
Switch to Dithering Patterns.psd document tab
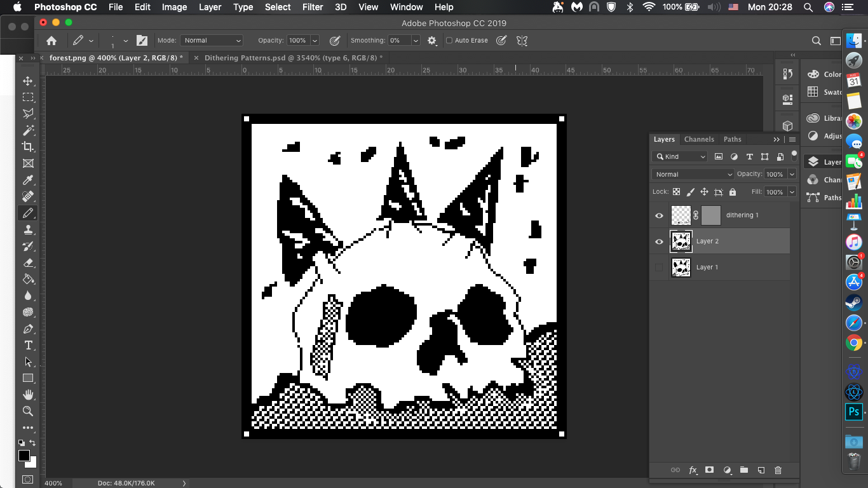[x=289, y=58]
